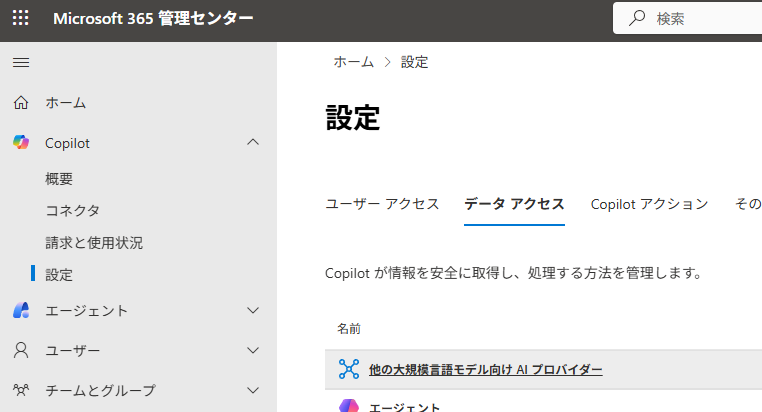Click the エージェント icon in sidebar

[21, 310]
